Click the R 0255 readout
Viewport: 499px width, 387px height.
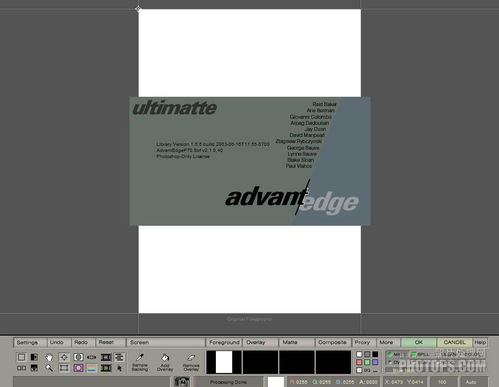coord(299,382)
